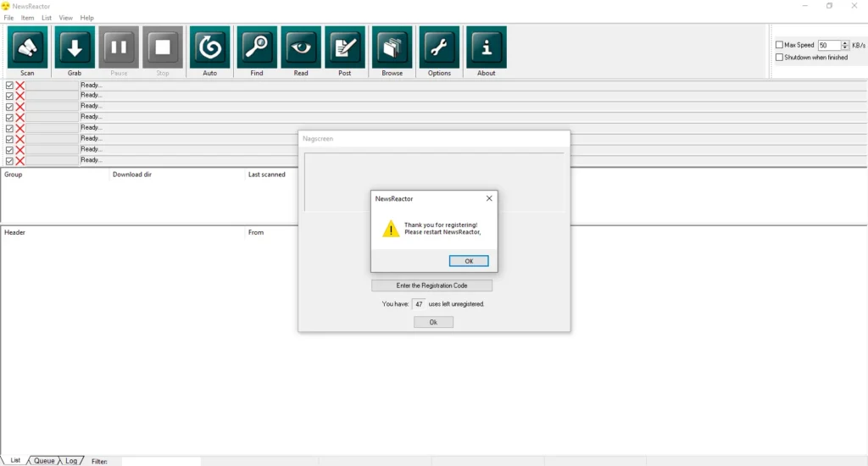
Task: Click the Post message icon
Action: 345,47
